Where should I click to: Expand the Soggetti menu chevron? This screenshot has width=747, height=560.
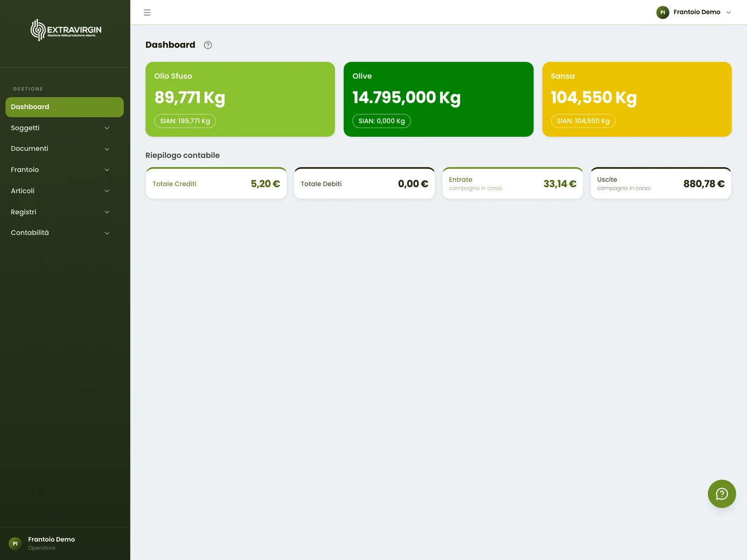coord(107,128)
